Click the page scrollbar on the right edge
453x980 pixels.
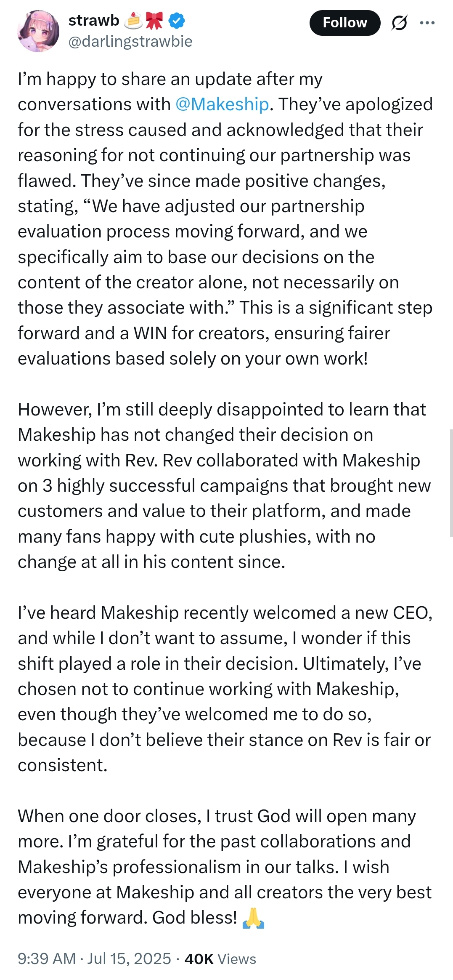451,483
